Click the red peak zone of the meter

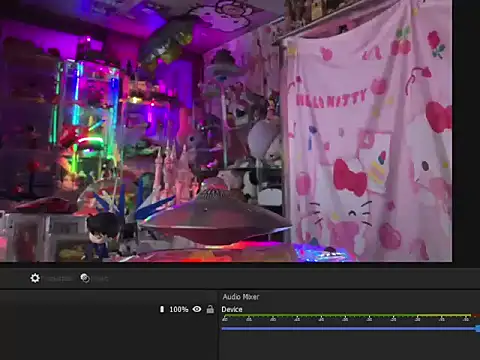pos(477,315)
